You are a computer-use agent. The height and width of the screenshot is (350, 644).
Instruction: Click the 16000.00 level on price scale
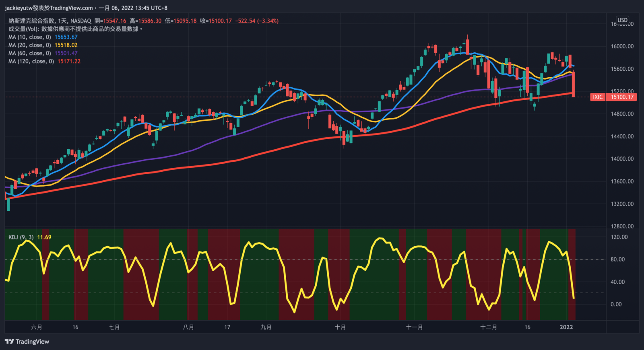pos(622,46)
